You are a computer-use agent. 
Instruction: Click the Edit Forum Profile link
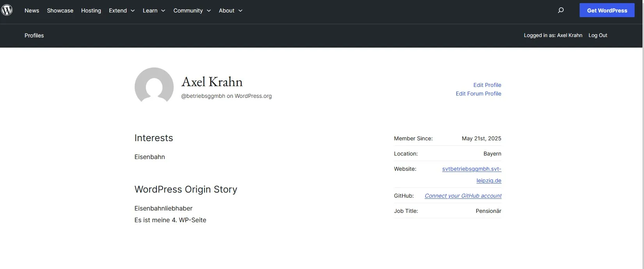click(x=479, y=94)
